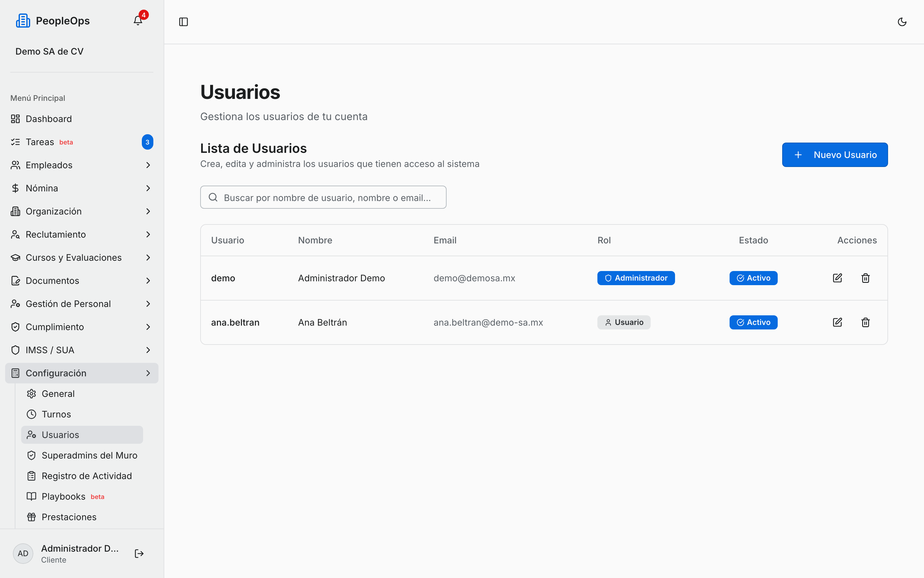
Task: Expand the Cumplimiento chevron
Action: coord(148,327)
